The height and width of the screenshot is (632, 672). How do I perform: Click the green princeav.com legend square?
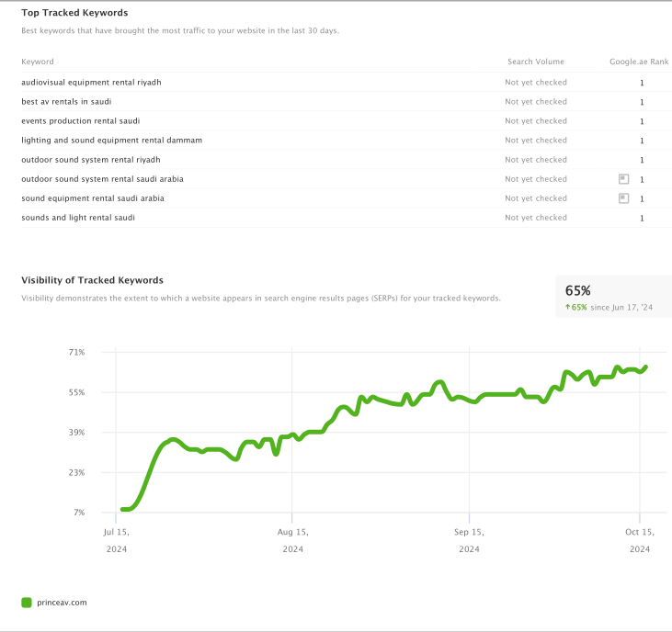point(27,603)
